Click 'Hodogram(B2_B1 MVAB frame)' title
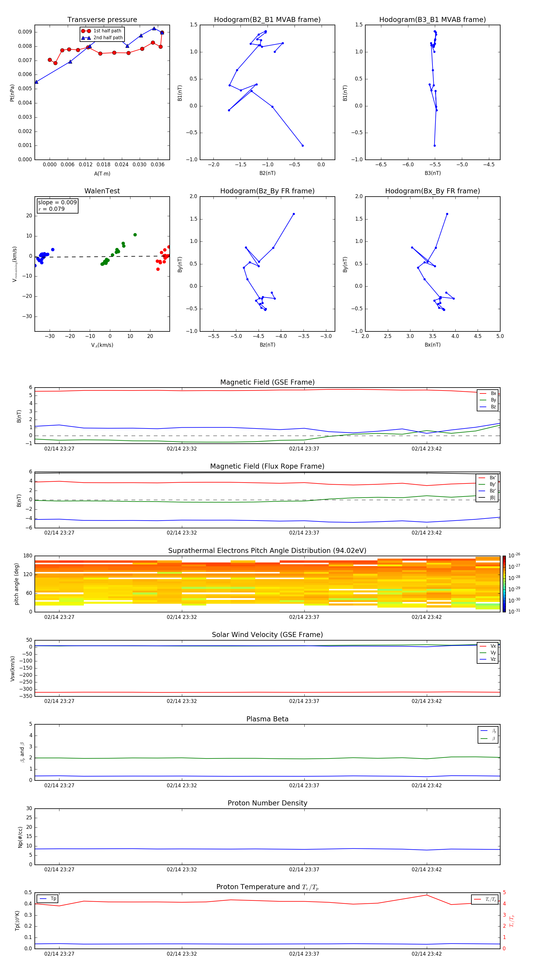Screen dimensions: 535x980 pos(267,20)
